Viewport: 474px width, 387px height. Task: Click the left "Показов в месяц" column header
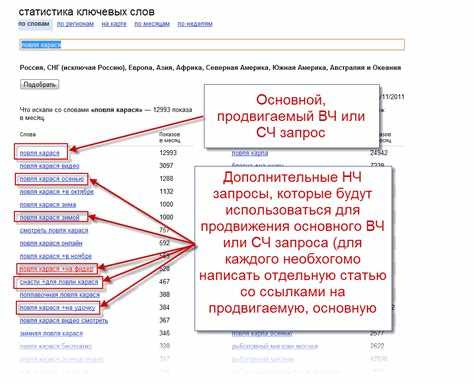(x=170, y=137)
